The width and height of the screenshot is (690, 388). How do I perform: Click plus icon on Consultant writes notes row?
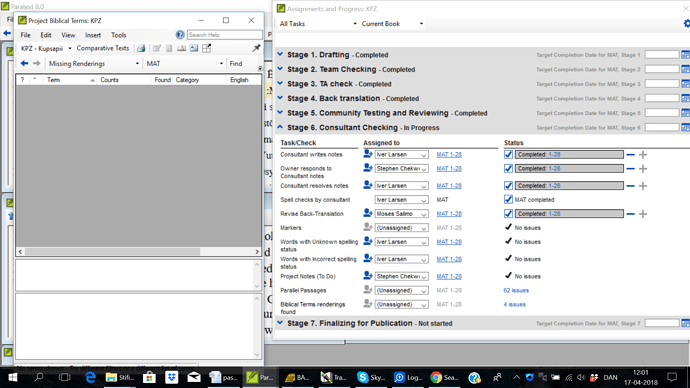(643, 155)
